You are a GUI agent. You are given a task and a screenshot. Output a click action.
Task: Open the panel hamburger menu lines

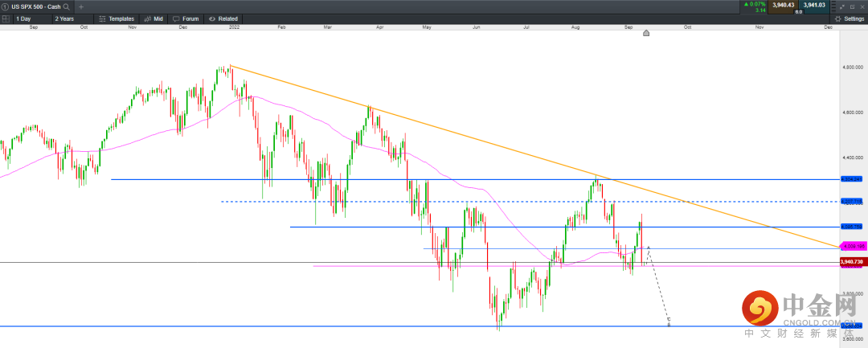coord(833,6)
